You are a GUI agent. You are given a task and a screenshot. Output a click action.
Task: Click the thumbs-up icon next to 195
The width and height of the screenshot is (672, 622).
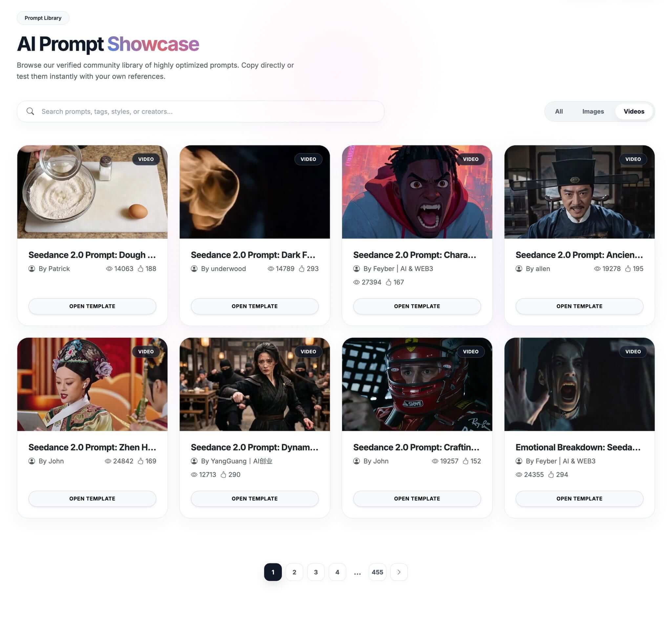628,269
